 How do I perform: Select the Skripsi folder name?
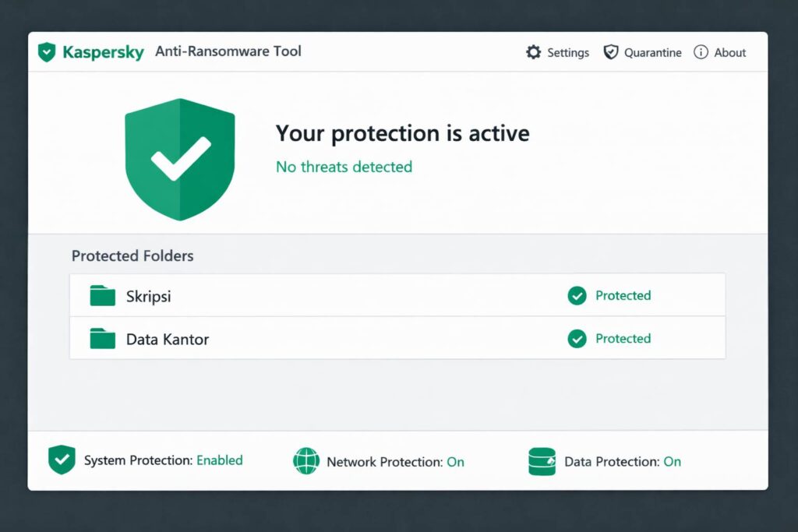pyautogui.click(x=148, y=297)
